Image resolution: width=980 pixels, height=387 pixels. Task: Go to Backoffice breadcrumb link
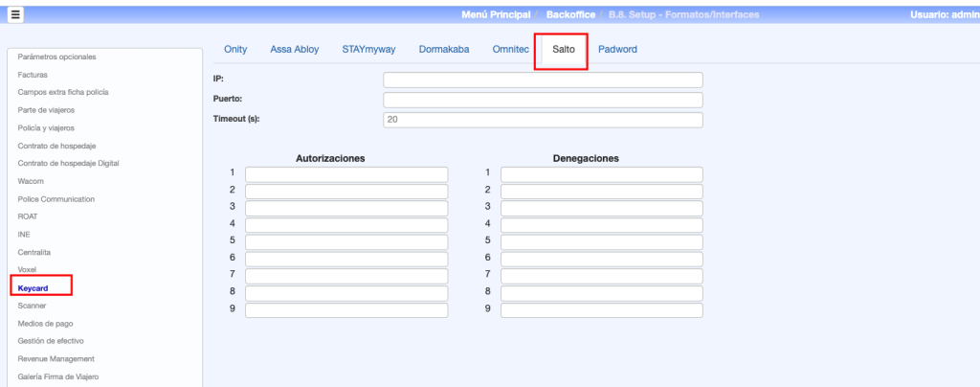click(571, 15)
